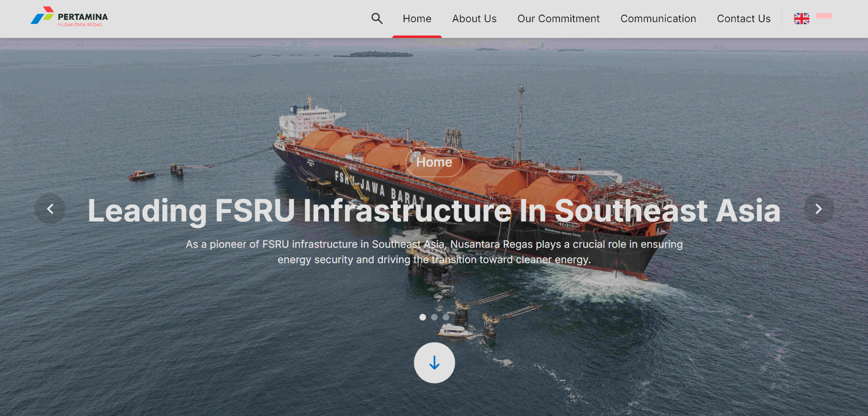868x416 pixels.
Task: Open the Our Commitment menu
Action: point(558,19)
